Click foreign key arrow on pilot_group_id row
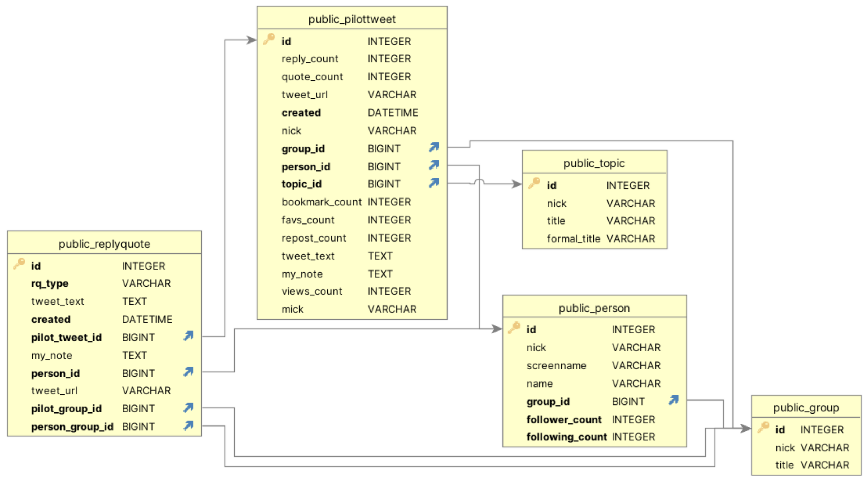Image resolution: width=868 pixels, height=482 pixels. (x=188, y=408)
